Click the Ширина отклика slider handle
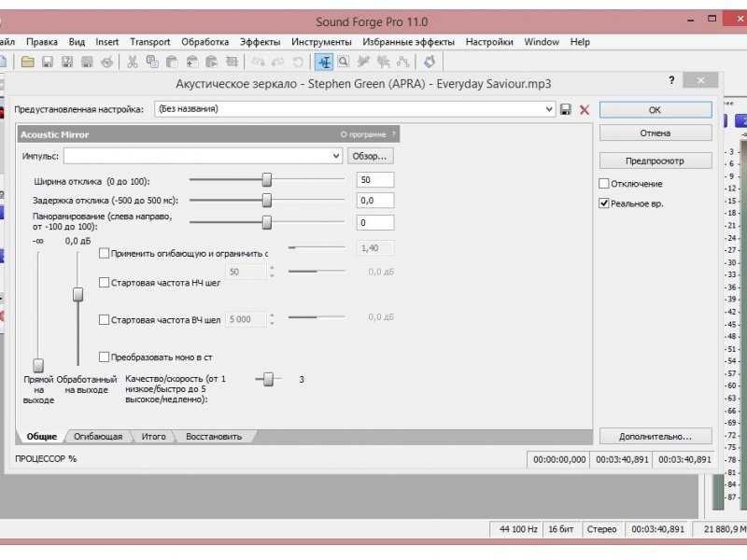Image resolution: width=747 pixels, height=560 pixels. click(267, 179)
